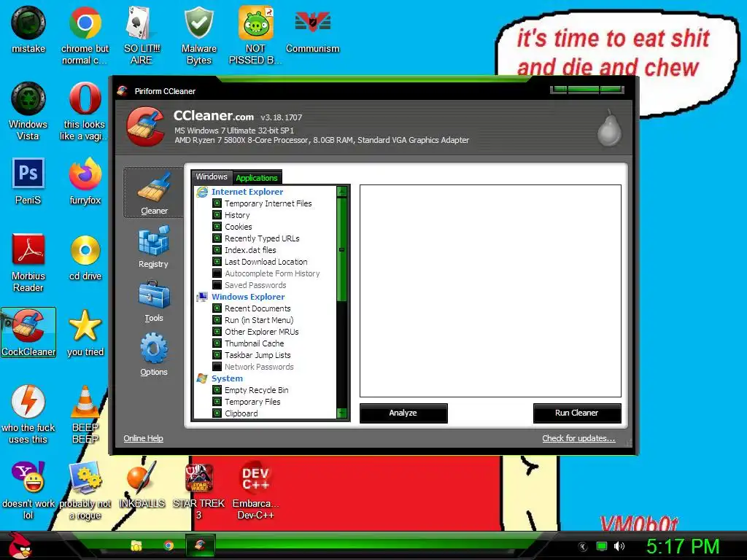Open the Cleaner section in CCleaner sidebar

coord(153,192)
